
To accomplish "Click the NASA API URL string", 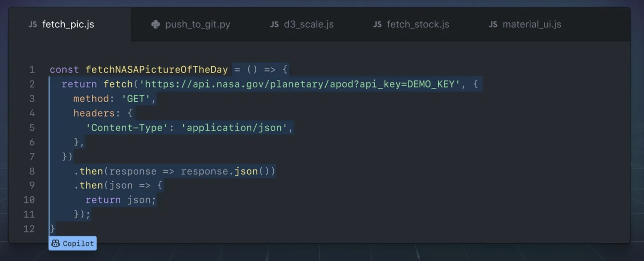I will (300, 84).
